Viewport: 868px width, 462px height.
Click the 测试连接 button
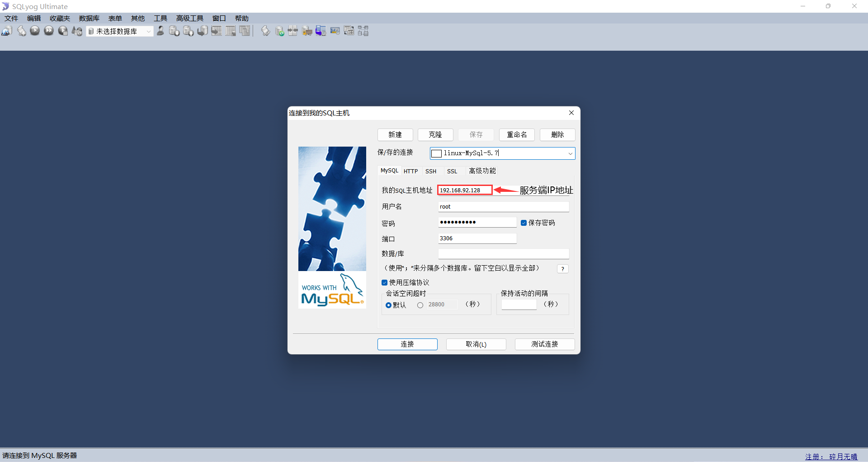coord(545,344)
